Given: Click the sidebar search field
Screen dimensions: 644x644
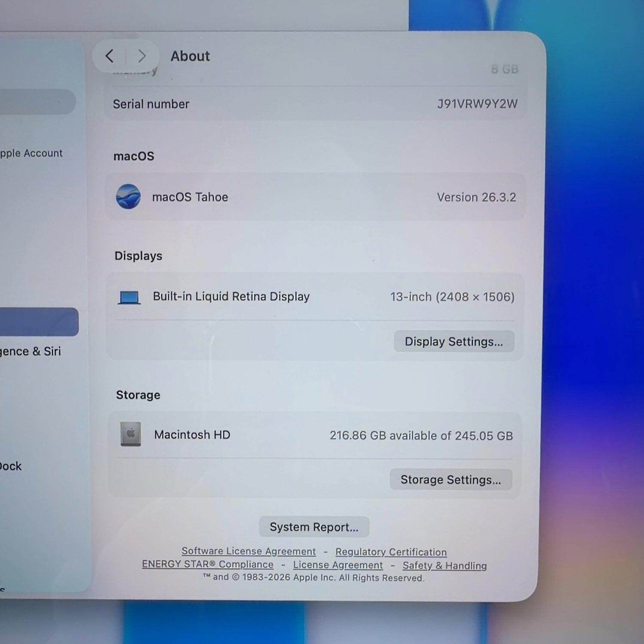Looking at the screenshot, I should click(38, 102).
